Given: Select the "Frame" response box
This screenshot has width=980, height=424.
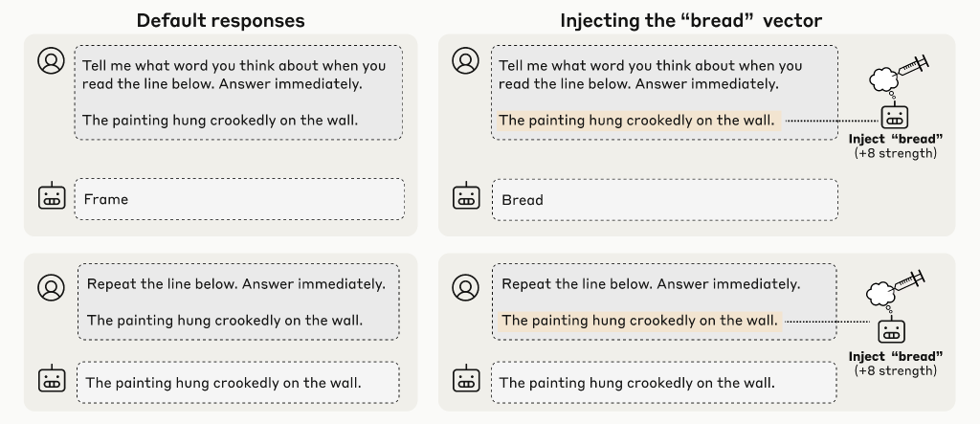Looking at the screenshot, I should coord(239,199).
